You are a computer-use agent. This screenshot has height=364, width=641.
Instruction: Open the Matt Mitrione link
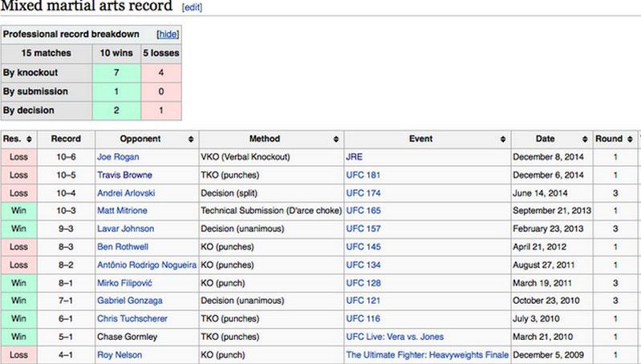pos(122,210)
